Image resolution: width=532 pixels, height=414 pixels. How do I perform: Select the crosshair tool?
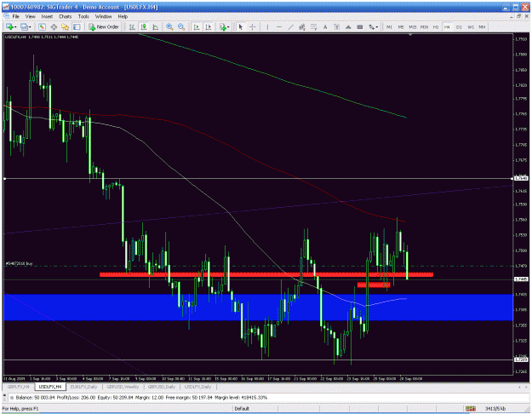pyautogui.click(x=253, y=26)
